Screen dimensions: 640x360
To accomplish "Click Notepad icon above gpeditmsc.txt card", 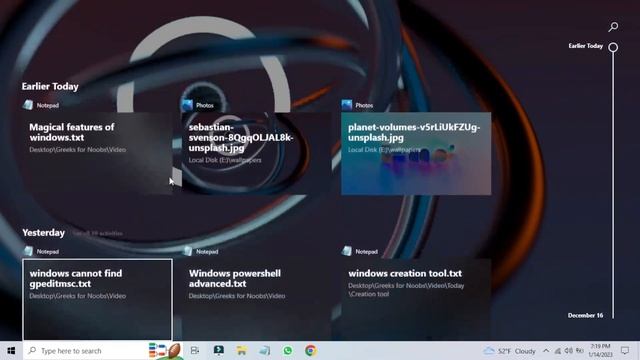I will tap(28, 251).
